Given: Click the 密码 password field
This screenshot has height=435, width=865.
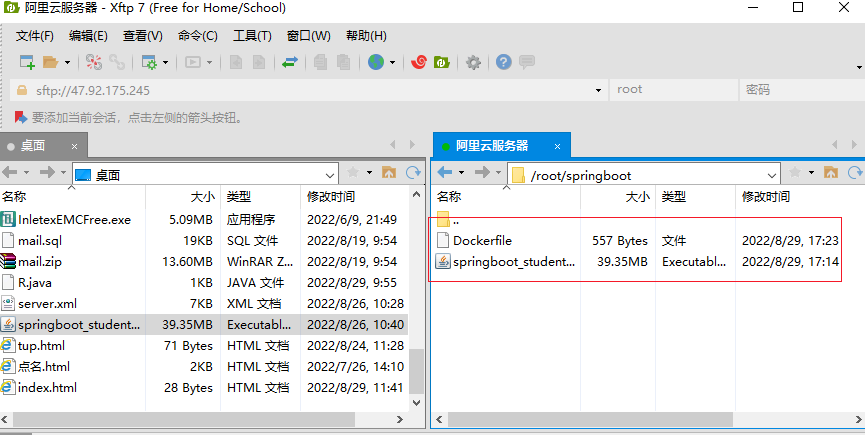Looking at the screenshot, I should pos(802,90).
